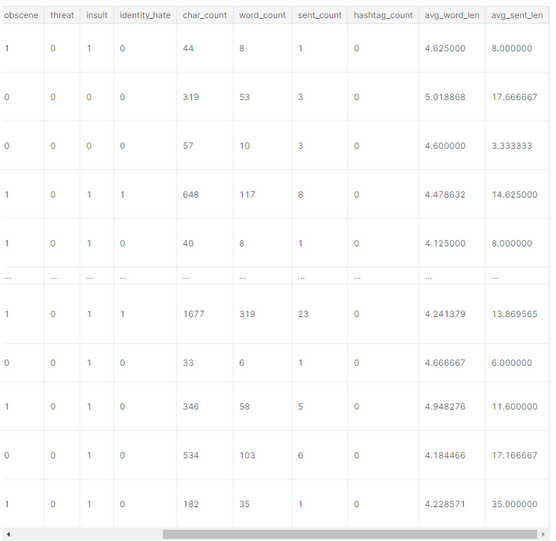Image resolution: width=556 pixels, height=541 pixels.
Task: Click the char_count cell showing 534
Action: click(205, 456)
